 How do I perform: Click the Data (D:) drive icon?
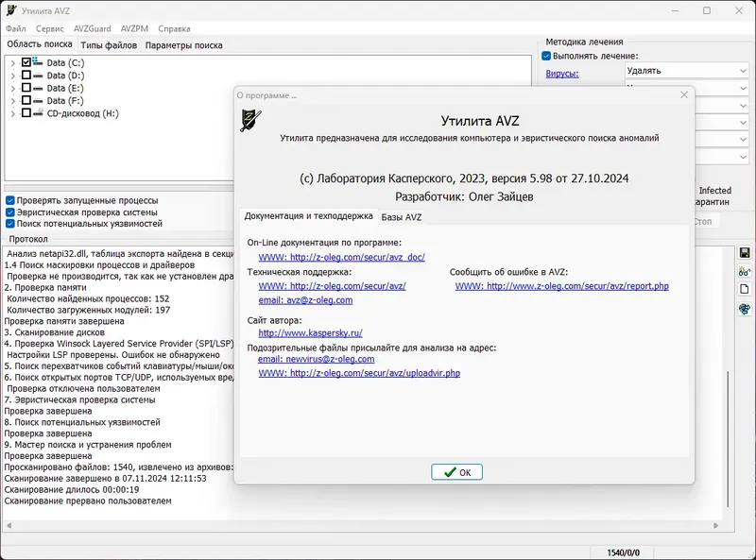[38, 76]
